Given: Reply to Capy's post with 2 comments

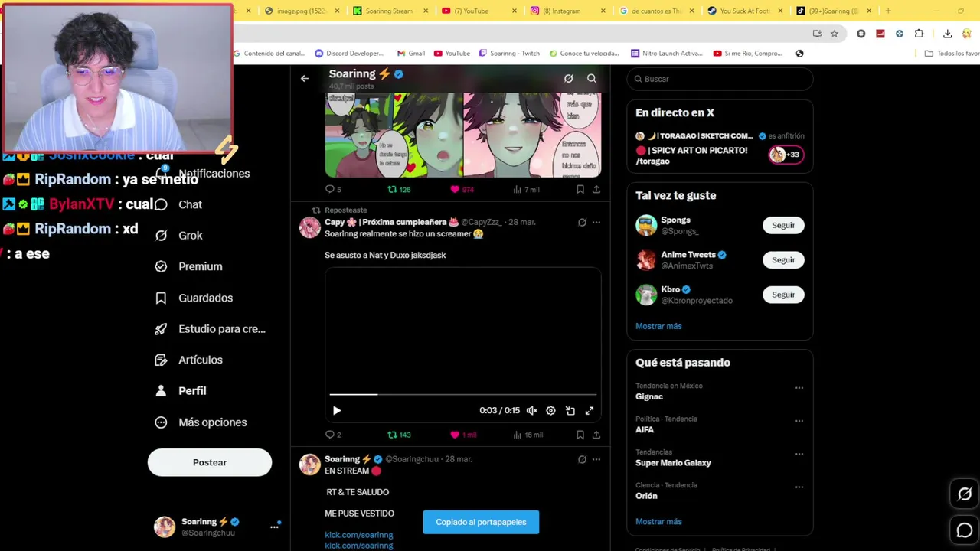Looking at the screenshot, I should [333, 435].
